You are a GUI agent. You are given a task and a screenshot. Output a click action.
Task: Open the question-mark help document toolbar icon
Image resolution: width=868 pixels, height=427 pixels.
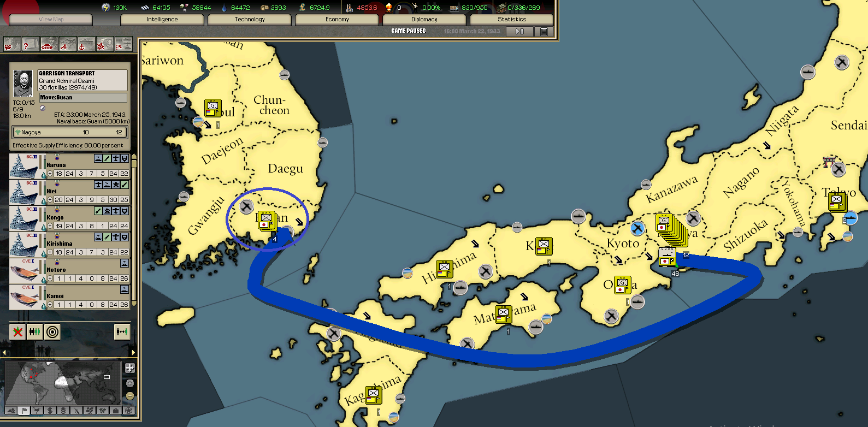click(31, 44)
